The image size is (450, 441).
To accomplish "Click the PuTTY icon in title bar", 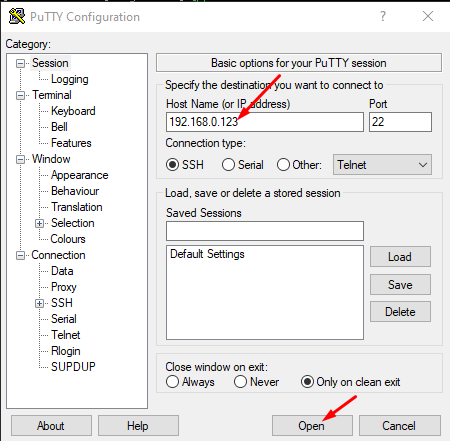I will 17,16.
